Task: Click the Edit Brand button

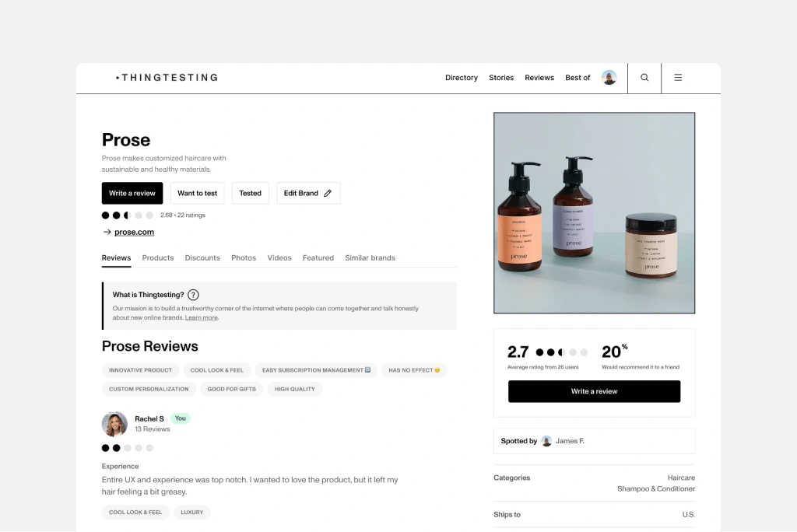Action: coord(308,193)
